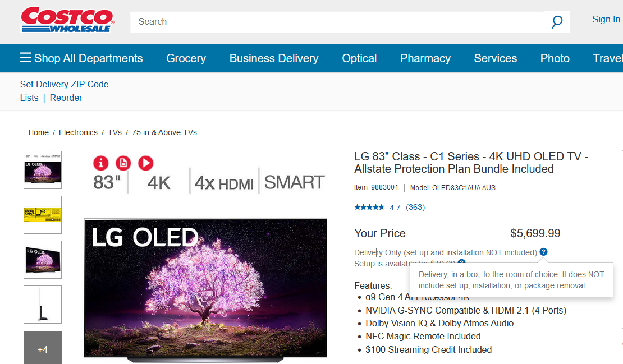Screen dimensions: 623x364
Task: Select the Optical navigation item
Action: pyautogui.click(x=359, y=58)
